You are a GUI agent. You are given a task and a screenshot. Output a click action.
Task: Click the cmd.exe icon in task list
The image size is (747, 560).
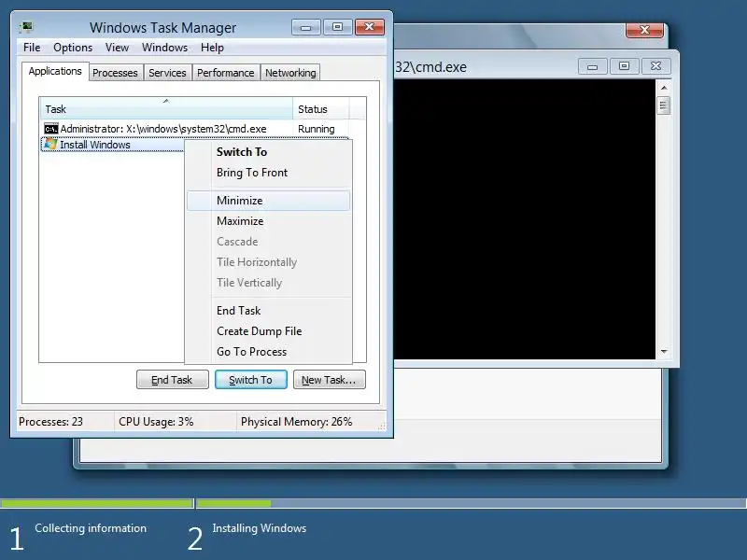(51, 129)
